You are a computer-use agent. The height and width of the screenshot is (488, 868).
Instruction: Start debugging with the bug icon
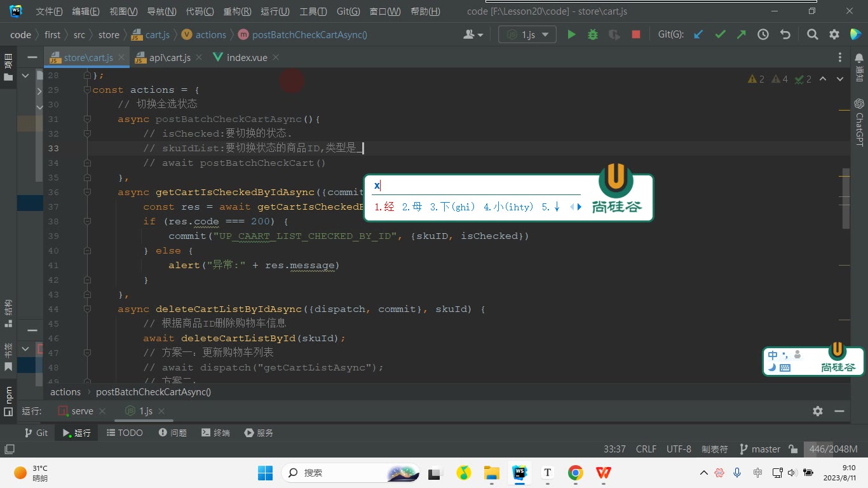(x=593, y=34)
